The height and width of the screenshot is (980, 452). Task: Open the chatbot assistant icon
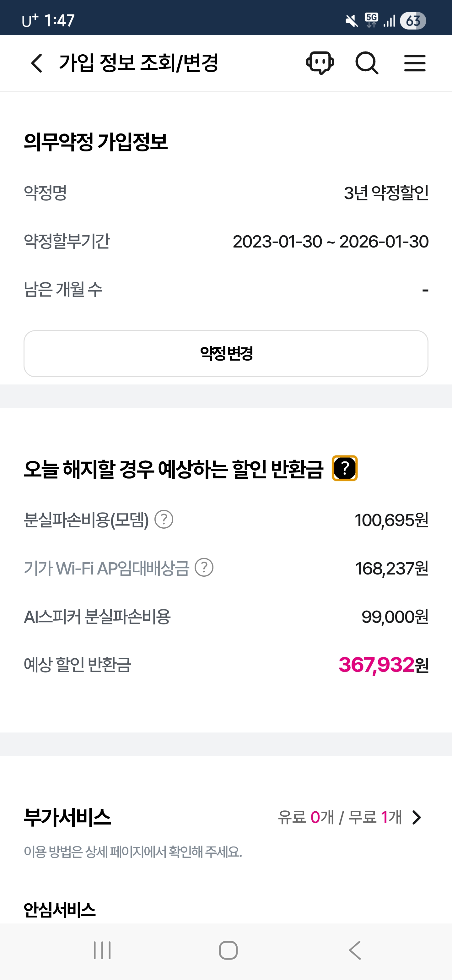point(320,63)
